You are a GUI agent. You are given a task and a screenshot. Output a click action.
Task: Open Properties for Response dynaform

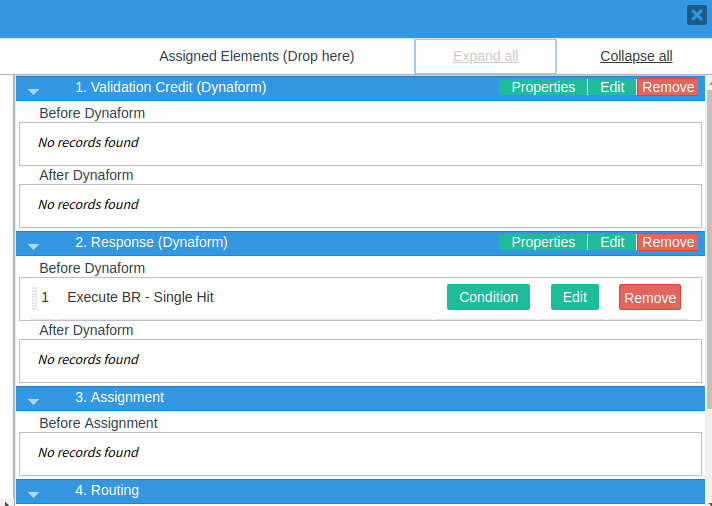(x=543, y=243)
